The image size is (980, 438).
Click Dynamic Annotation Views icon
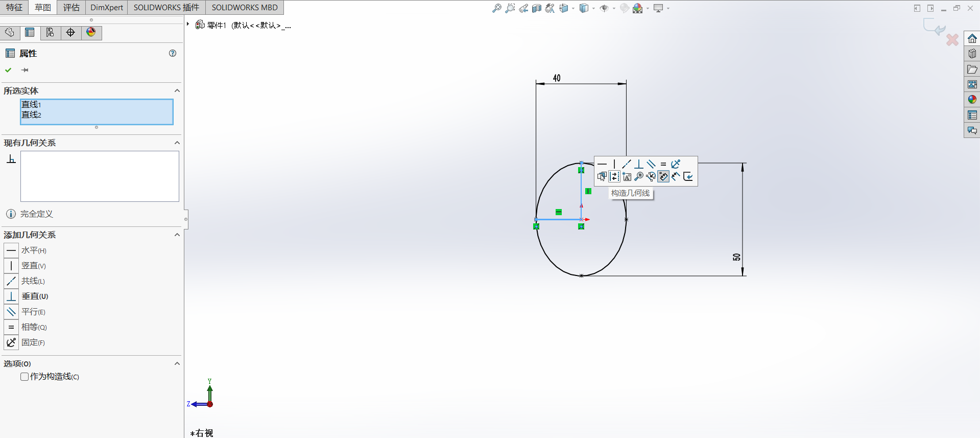pos(550,8)
